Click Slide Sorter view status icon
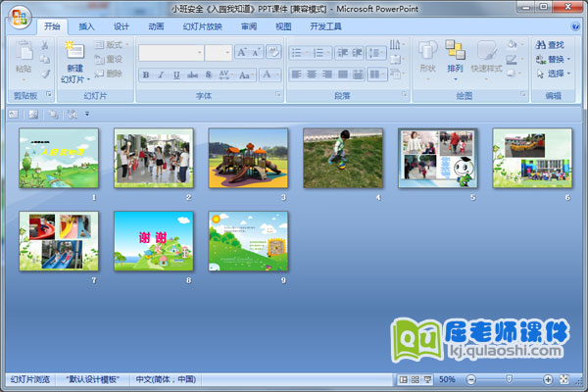 [416, 379]
